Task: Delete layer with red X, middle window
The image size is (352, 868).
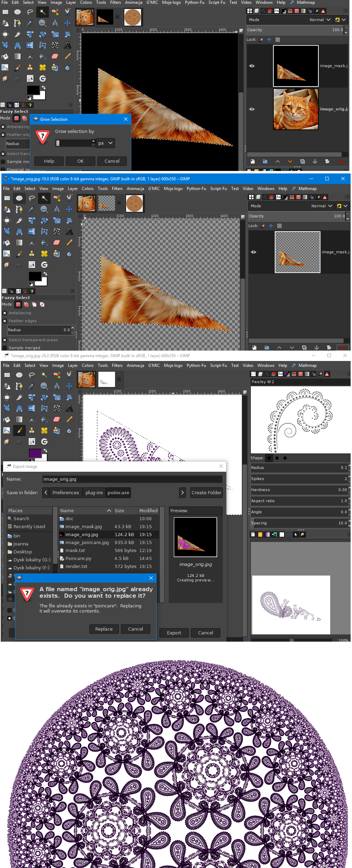Action: (x=343, y=347)
